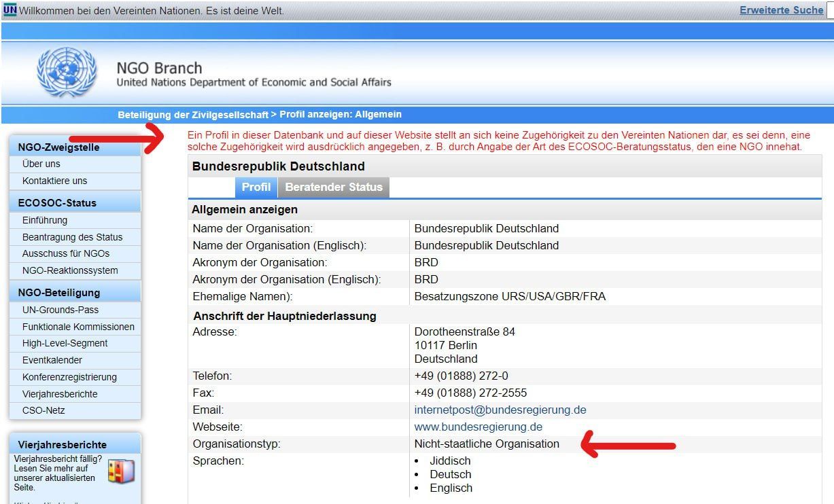Click the Vierjahresberichte book icon
Screen dimensions: 834x504
click(x=122, y=471)
